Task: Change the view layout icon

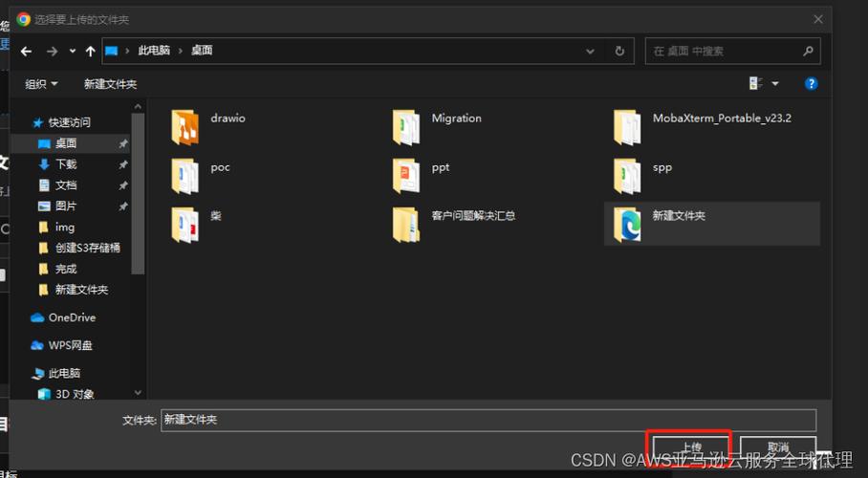Action: 755,83
